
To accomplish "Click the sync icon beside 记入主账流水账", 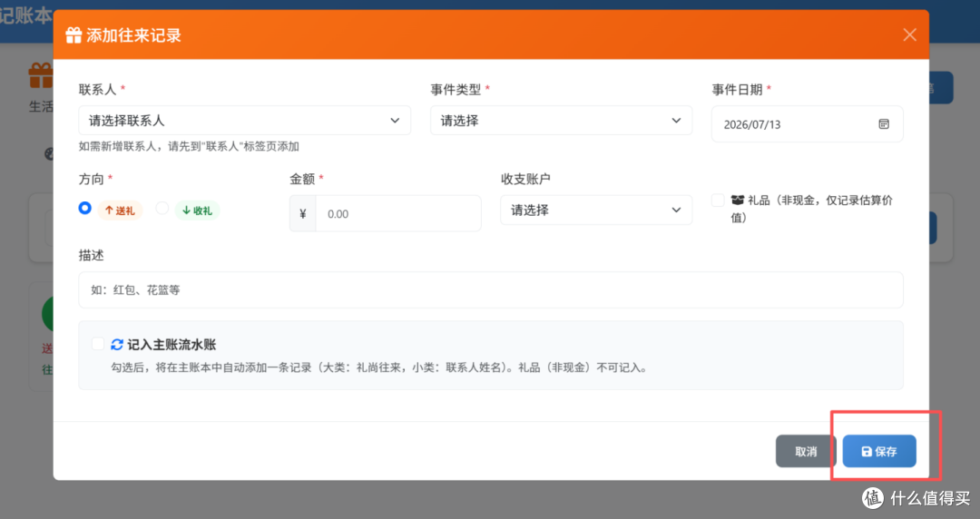I will click(x=117, y=345).
